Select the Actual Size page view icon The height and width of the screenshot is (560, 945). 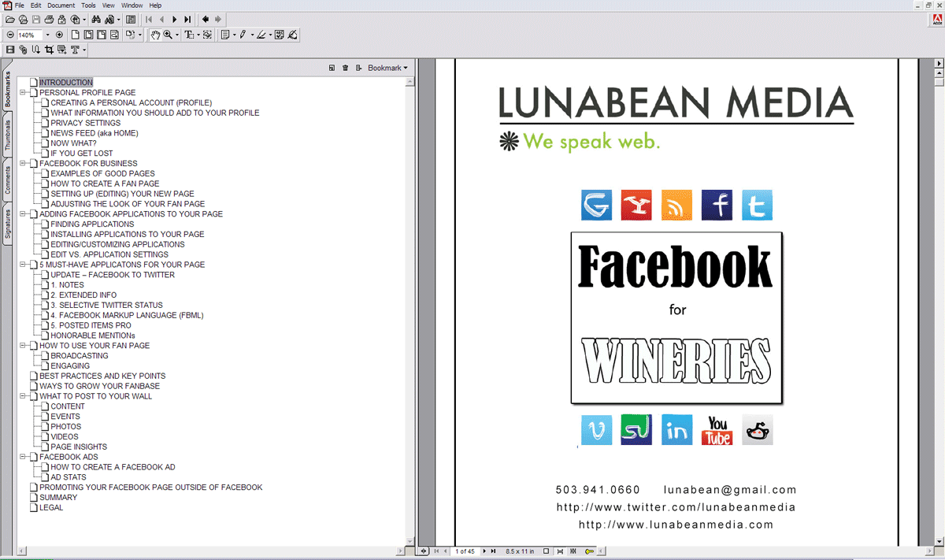point(76,35)
